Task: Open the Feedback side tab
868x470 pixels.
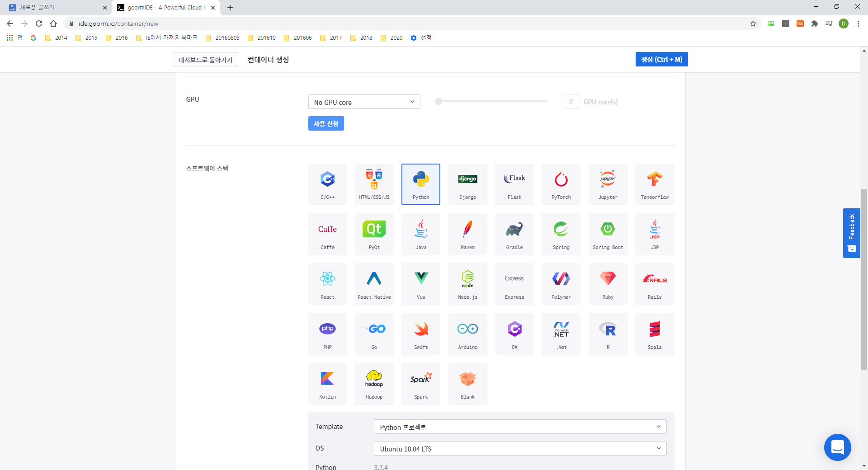Action: coord(852,233)
